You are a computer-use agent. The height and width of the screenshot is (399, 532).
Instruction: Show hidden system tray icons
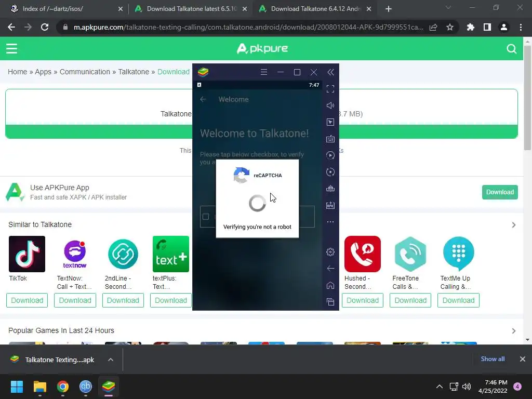[x=440, y=387]
